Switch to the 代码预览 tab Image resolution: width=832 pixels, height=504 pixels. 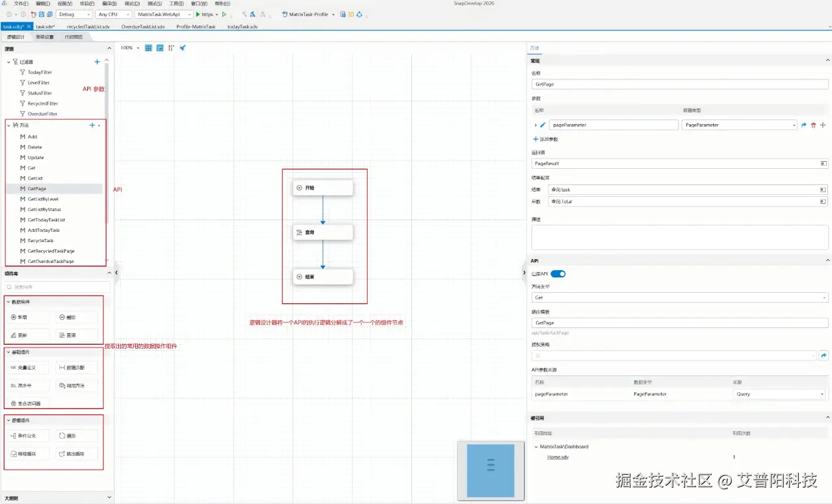tap(73, 37)
